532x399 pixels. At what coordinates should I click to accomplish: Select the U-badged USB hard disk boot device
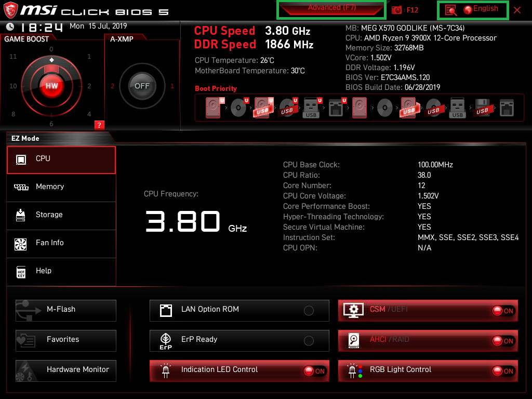pyautogui.click(x=263, y=108)
